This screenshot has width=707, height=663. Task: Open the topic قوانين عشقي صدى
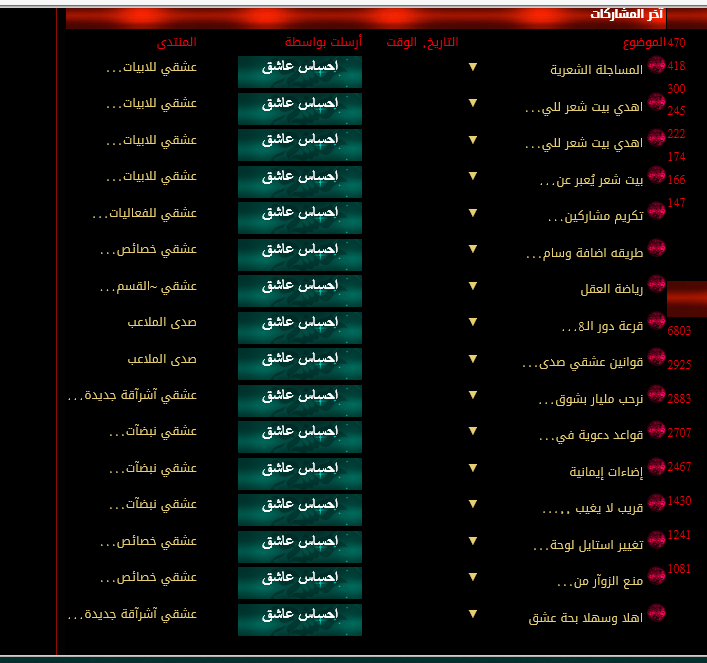coord(583,363)
